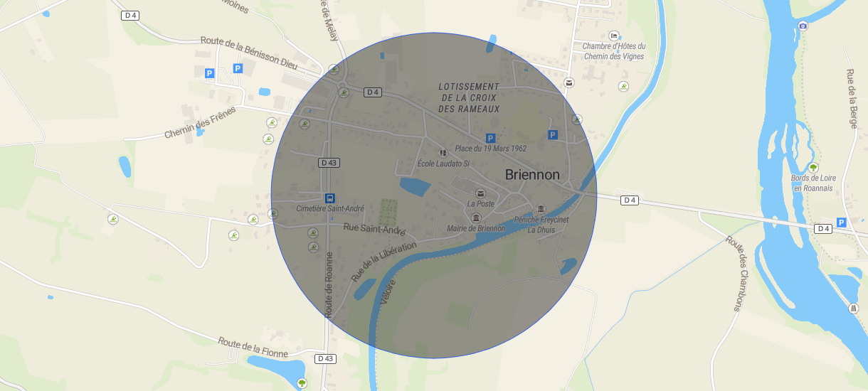This screenshot has width=868, height=391.
Task: Click the Route de Roanne street label
Action: coord(329,284)
